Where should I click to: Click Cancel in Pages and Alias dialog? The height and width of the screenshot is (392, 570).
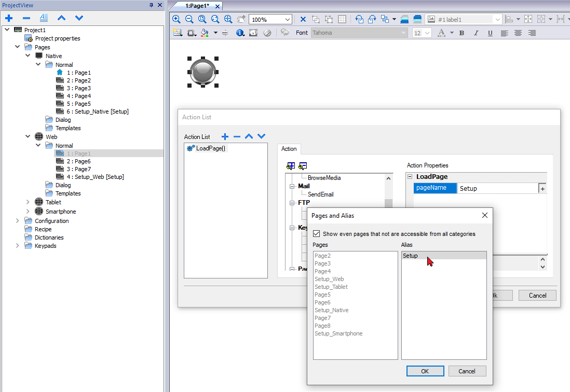(x=467, y=371)
